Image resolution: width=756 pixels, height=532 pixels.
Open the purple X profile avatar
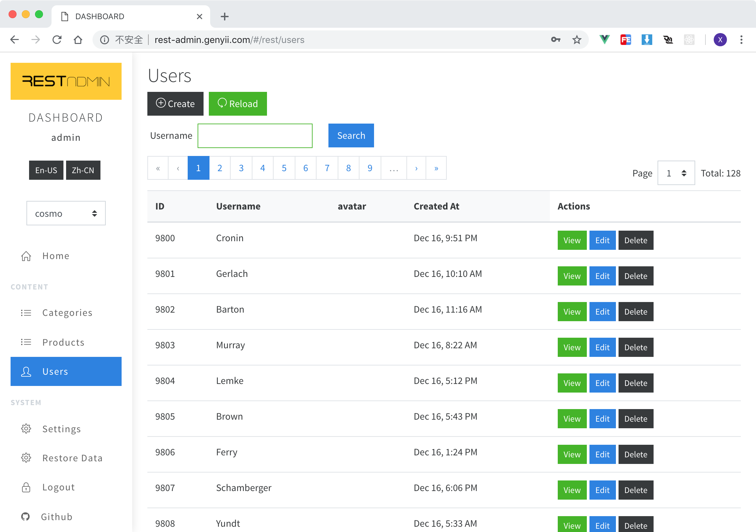720,40
